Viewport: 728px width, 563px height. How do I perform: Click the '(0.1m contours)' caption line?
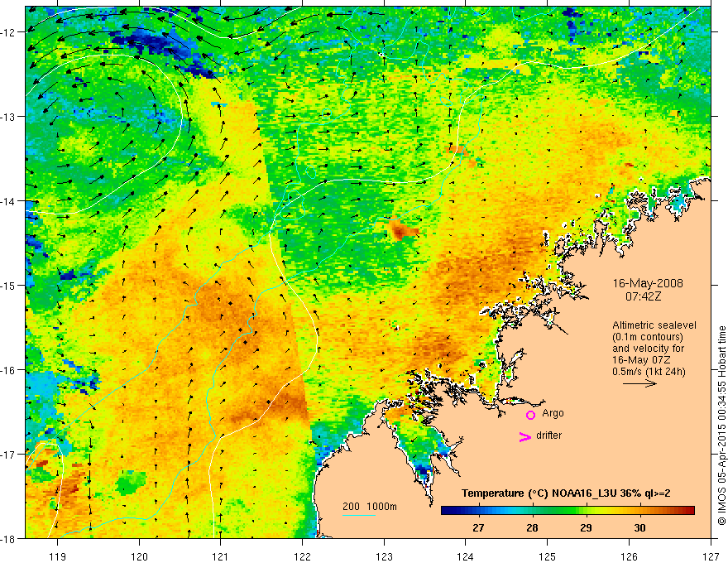(x=648, y=337)
